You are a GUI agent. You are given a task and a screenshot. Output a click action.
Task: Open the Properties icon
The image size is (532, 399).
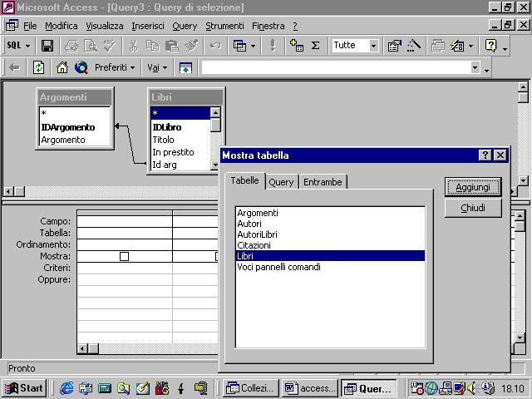click(x=395, y=46)
